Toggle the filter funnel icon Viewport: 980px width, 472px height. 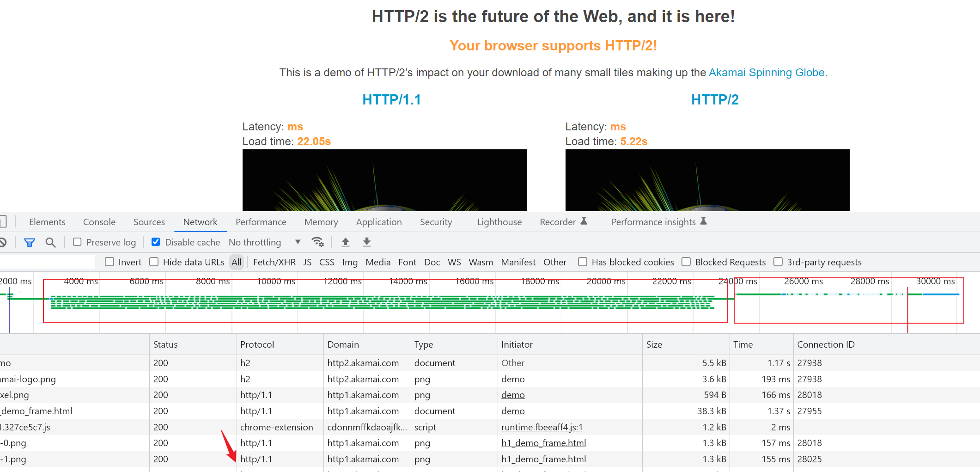[x=30, y=242]
